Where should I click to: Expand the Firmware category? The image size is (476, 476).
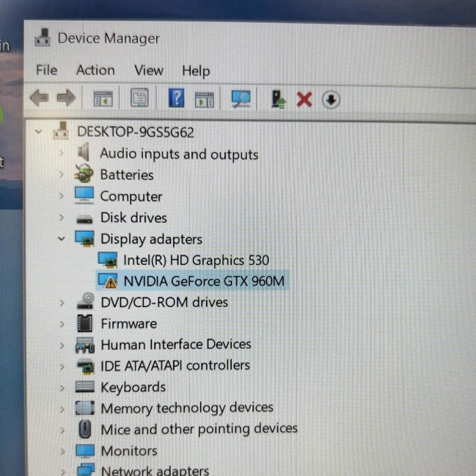point(62,324)
